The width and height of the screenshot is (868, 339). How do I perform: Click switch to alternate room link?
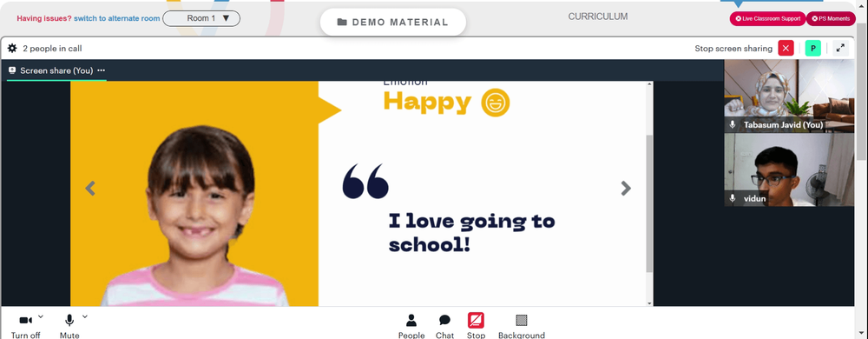pyautogui.click(x=117, y=18)
